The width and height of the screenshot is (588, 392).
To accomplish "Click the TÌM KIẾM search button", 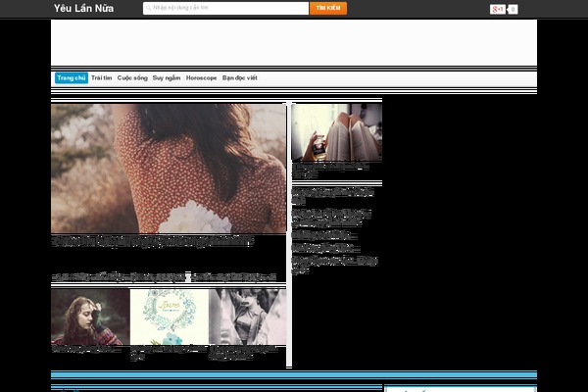I will coord(328,8).
